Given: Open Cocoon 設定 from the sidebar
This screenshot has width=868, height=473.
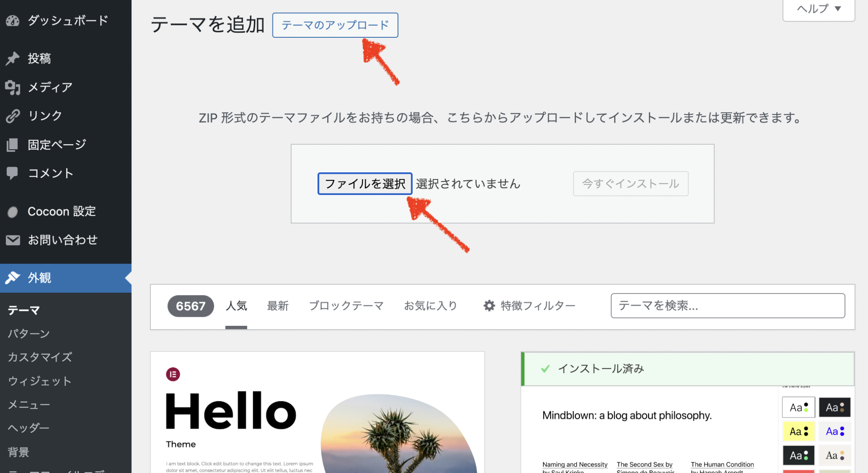Looking at the screenshot, I should [61, 211].
